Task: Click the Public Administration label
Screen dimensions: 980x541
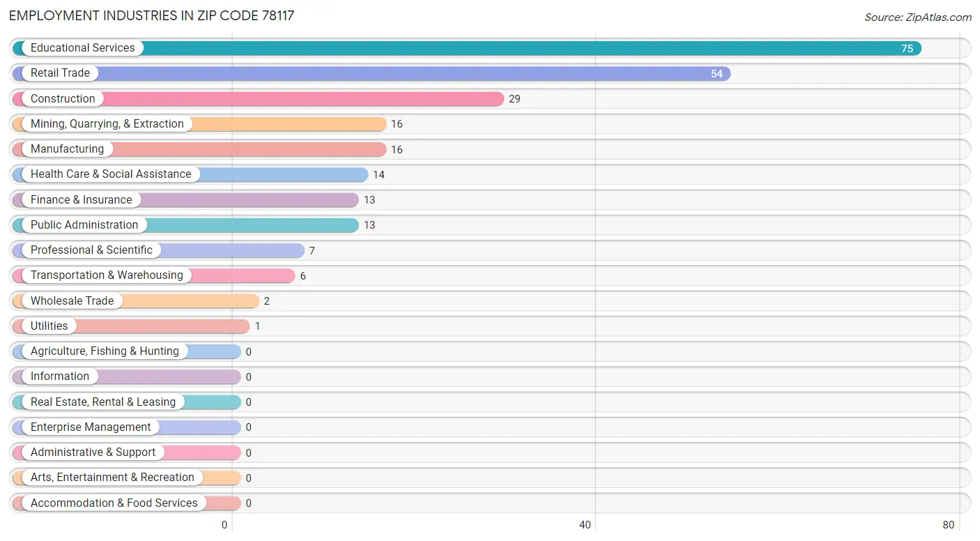Action: 84,225
